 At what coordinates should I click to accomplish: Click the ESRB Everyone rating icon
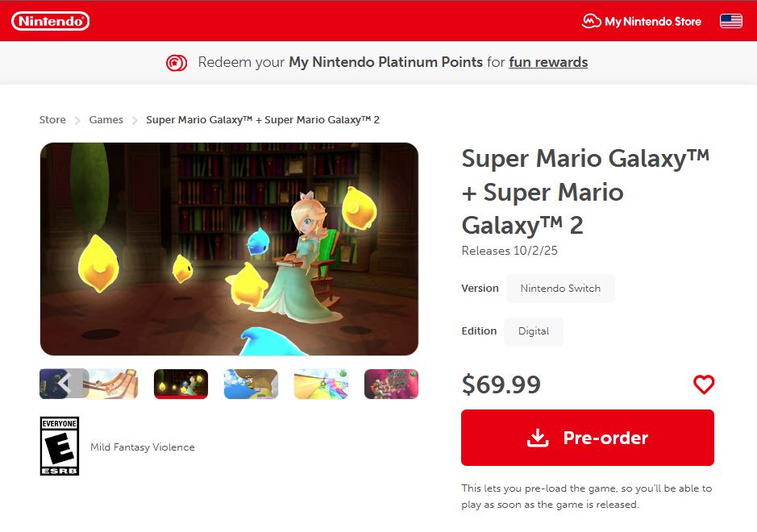pos(60,446)
